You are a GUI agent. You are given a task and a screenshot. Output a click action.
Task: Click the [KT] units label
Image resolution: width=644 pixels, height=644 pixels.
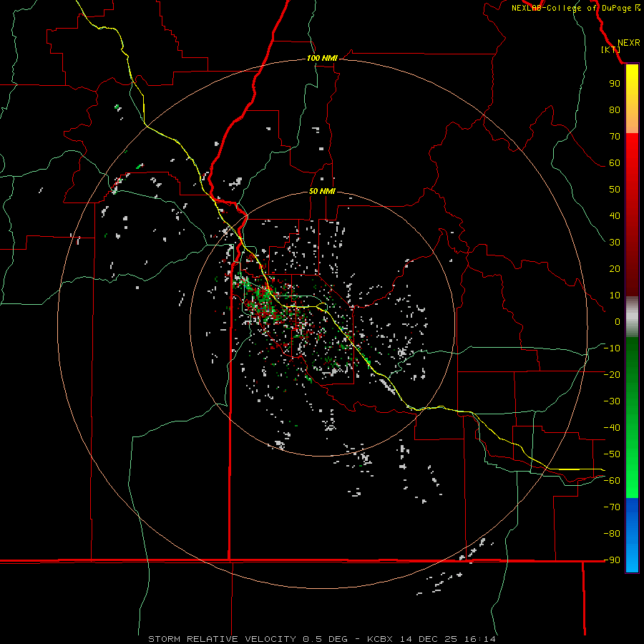(611, 49)
